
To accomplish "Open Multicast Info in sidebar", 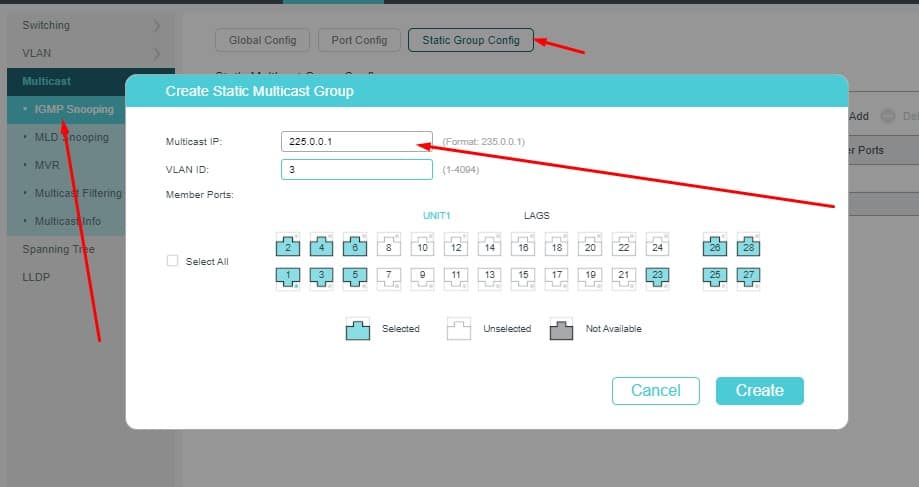I will click(66, 222).
